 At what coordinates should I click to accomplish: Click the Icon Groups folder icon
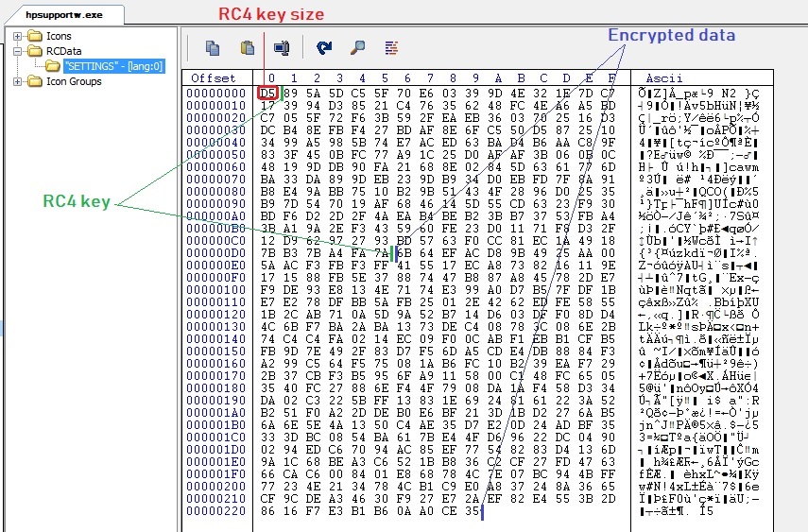[35, 81]
